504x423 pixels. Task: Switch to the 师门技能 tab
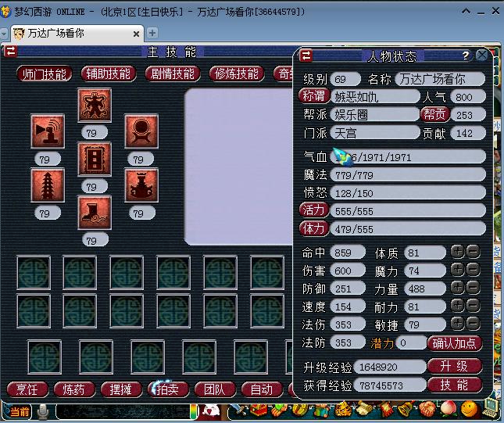click(x=45, y=74)
